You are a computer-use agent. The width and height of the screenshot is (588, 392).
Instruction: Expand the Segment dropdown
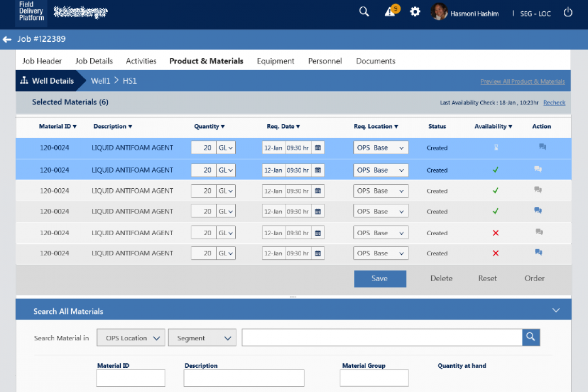[x=202, y=338]
